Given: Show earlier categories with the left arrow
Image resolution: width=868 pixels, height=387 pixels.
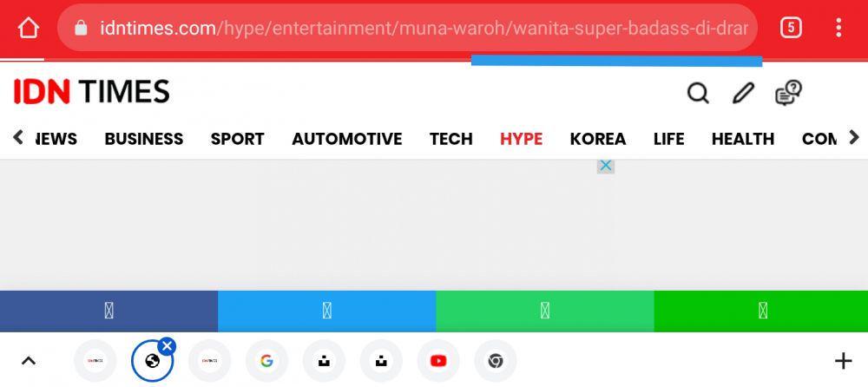Looking at the screenshot, I should [x=17, y=137].
